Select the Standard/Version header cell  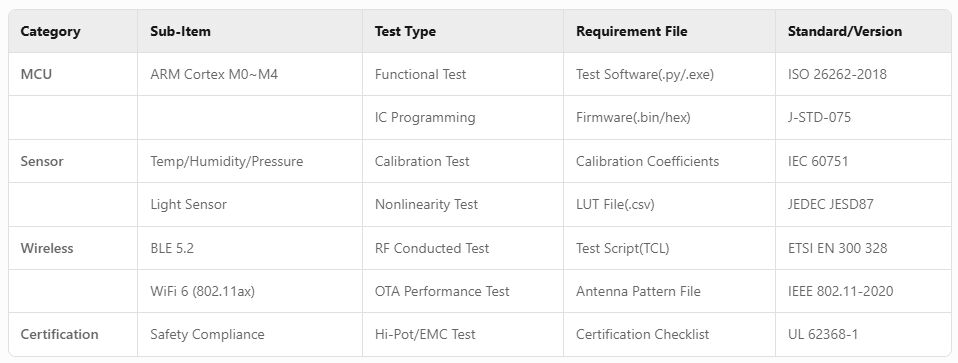click(x=863, y=31)
